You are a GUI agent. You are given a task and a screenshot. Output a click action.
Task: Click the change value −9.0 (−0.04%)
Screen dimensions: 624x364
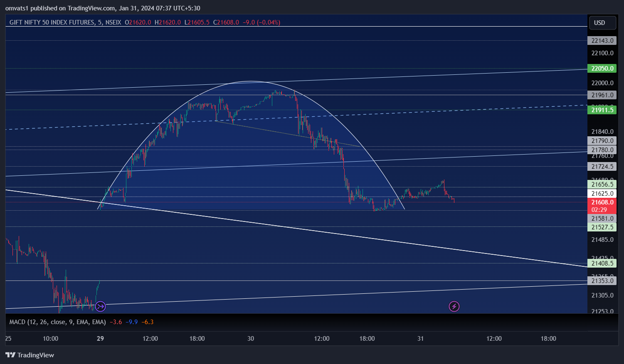[261, 22]
